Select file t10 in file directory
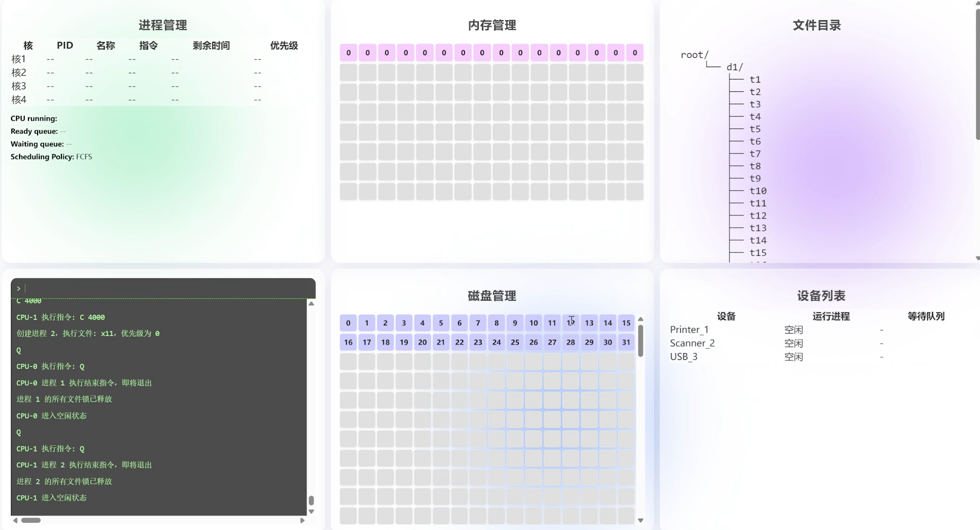The width and height of the screenshot is (980, 530). [x=758, y=191]
